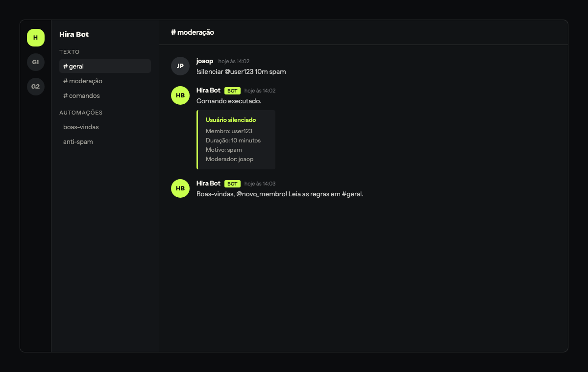588x372 pixels.
Task: Select the H server icon
Action: point(36,38)
